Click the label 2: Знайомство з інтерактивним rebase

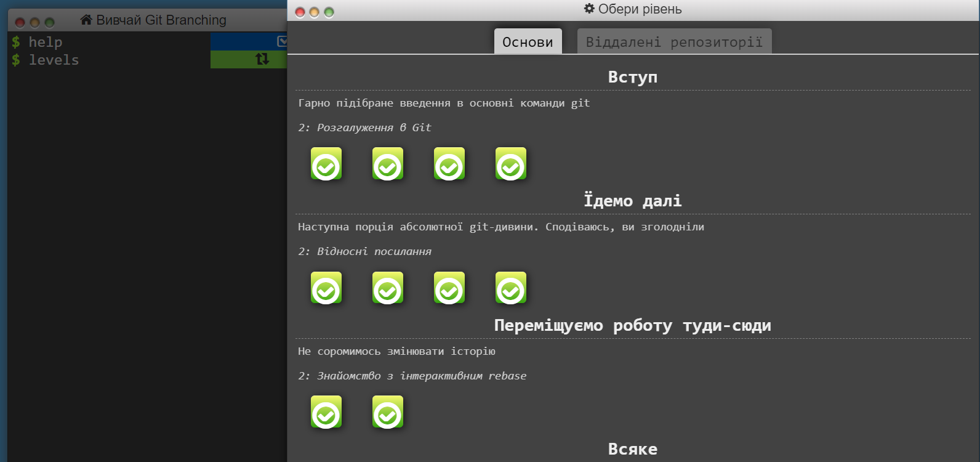412,376
